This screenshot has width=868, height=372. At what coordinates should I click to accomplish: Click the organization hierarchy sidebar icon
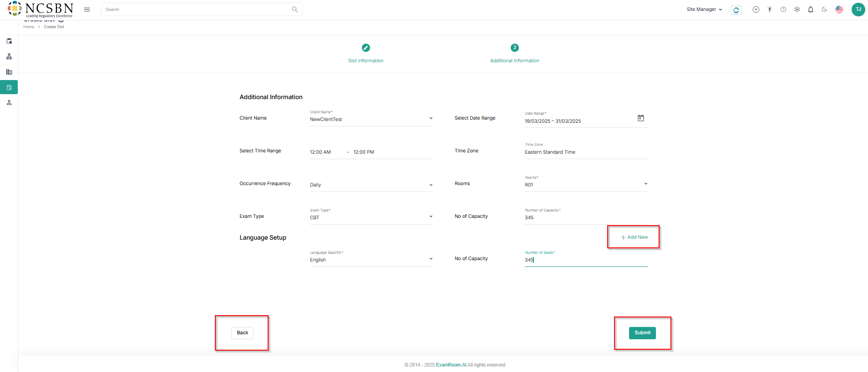pyautogui.click(x=9, y=56)
